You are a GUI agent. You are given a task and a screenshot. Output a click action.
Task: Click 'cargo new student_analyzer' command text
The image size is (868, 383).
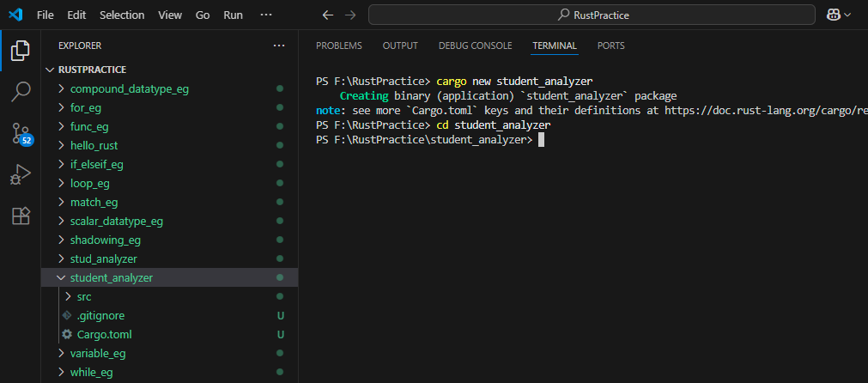point(514,82)
